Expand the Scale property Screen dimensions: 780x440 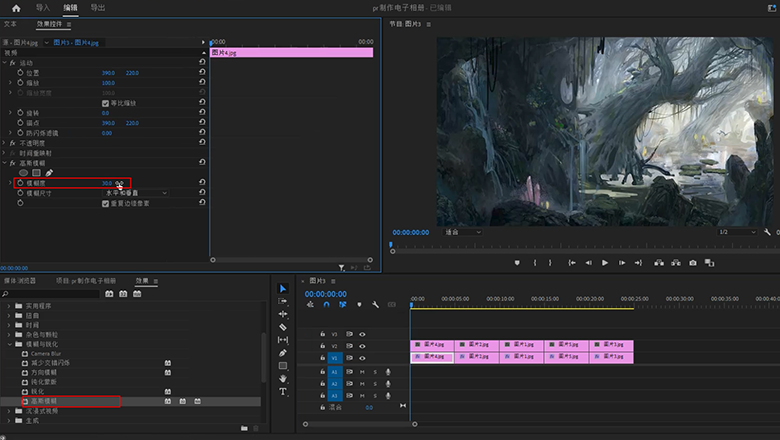tap(10, 83)
